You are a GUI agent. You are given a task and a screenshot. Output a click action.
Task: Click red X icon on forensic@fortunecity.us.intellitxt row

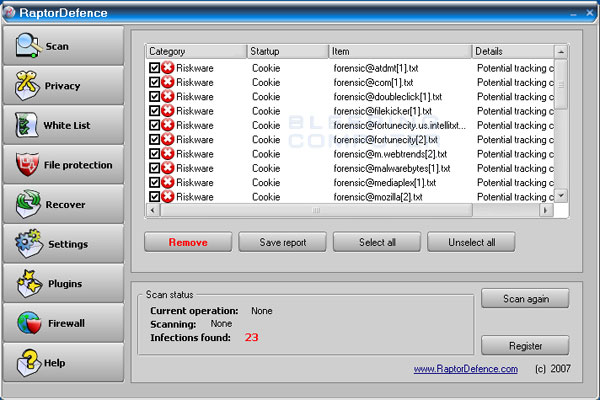(x=168, y=125)
